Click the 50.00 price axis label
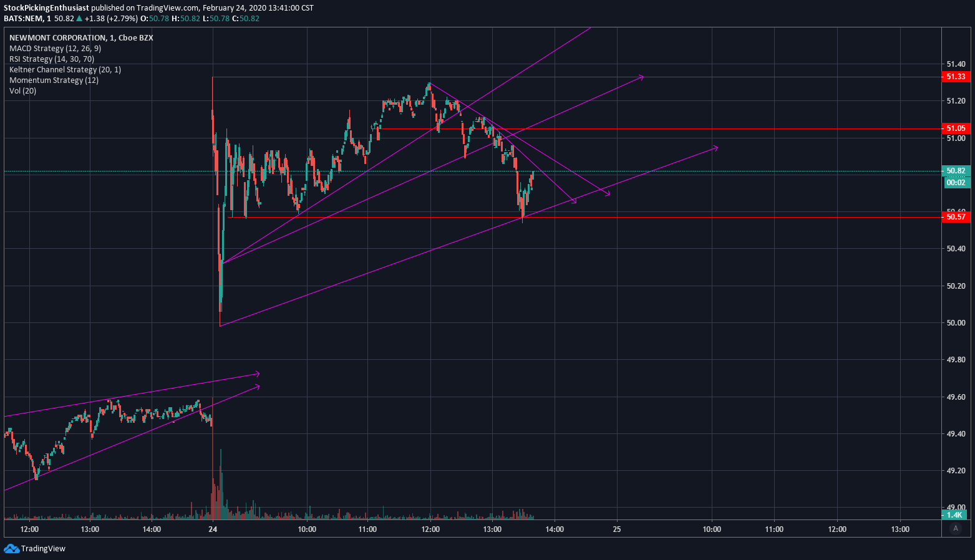Viewport: 975px width, 560px height. click(956, 323)
